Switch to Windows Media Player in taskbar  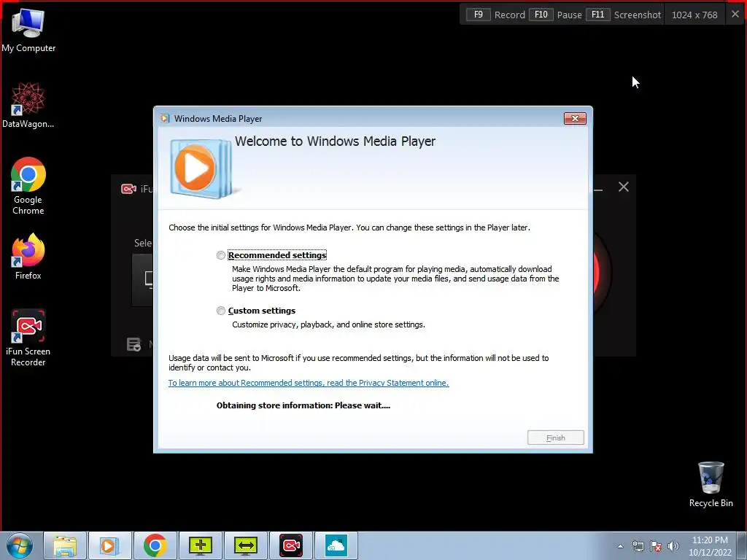coord(109,545)
